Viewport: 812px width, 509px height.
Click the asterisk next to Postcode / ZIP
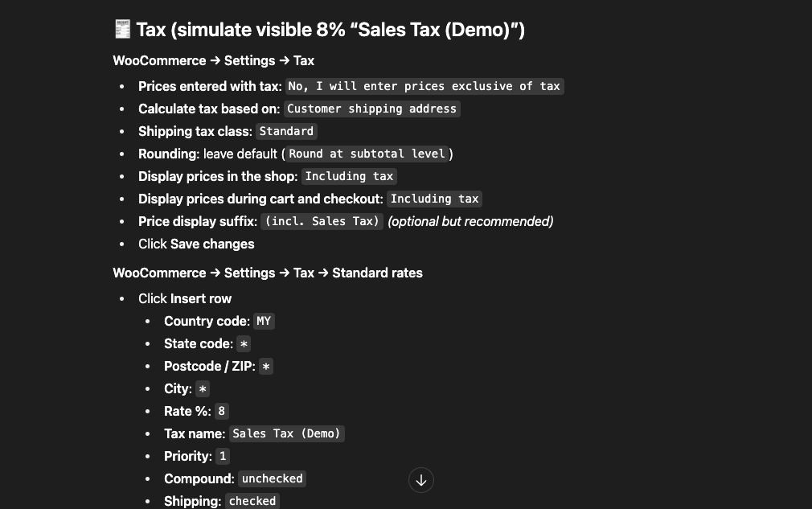pyautogui.click(x=266, y=366)
